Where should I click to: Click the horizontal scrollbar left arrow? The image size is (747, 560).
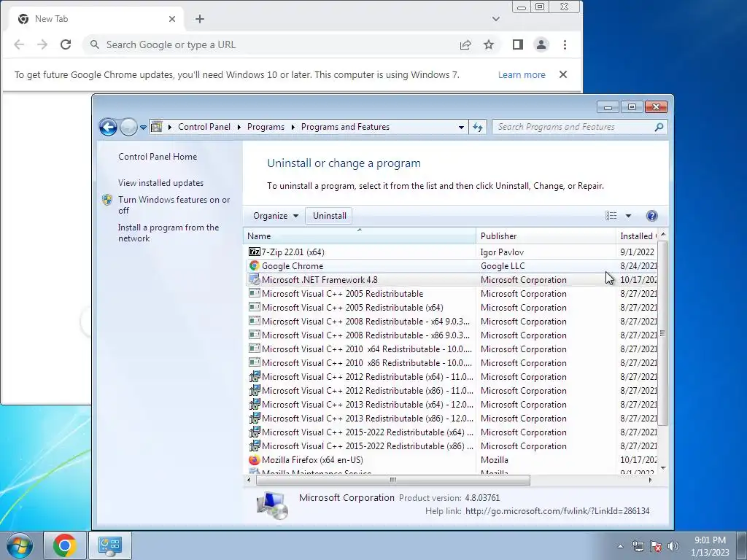(x=249, y=480)
